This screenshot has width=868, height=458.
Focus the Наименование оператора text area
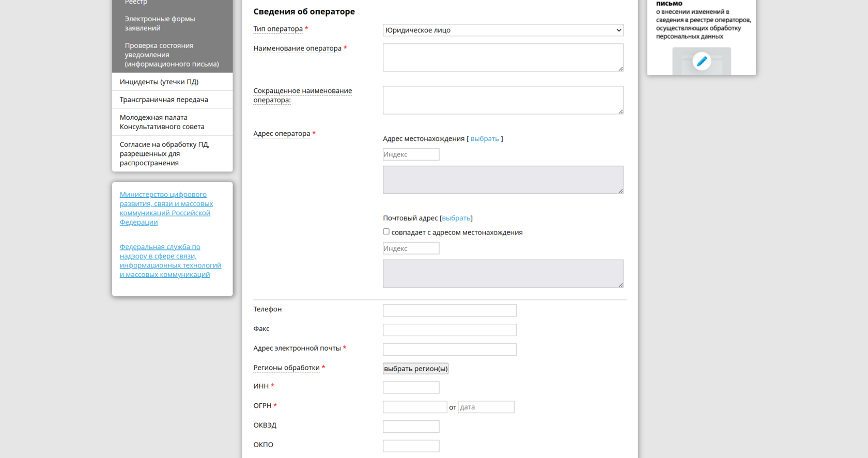(x=503, y=57)
